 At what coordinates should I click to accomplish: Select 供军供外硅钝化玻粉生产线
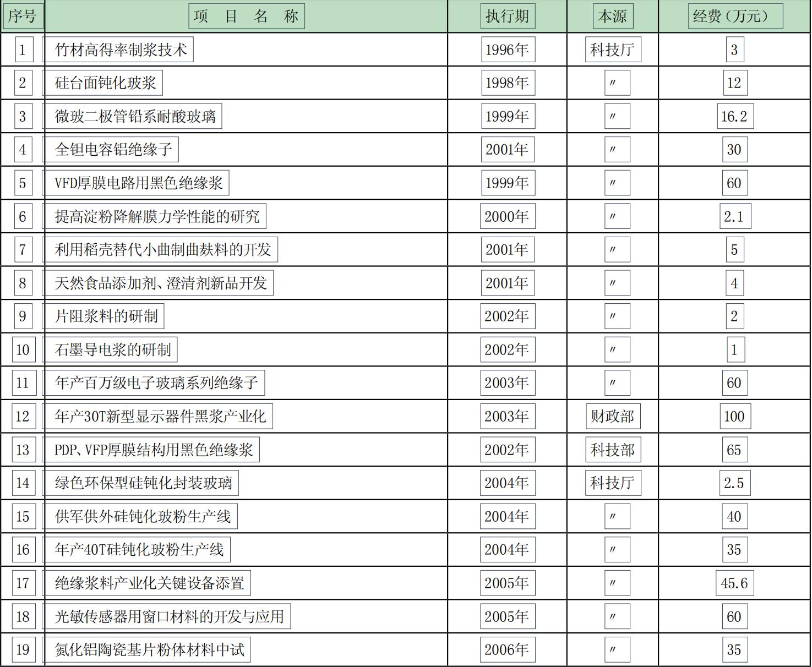[x=140, y=516]
